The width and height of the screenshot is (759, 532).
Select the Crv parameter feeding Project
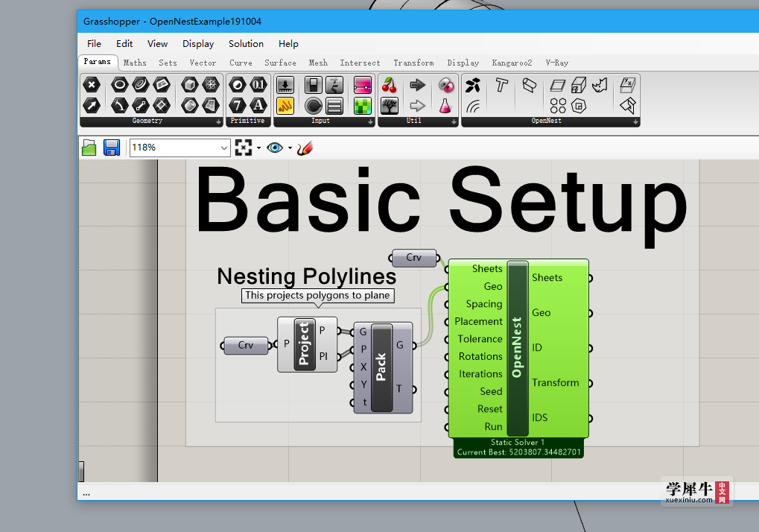245,345
